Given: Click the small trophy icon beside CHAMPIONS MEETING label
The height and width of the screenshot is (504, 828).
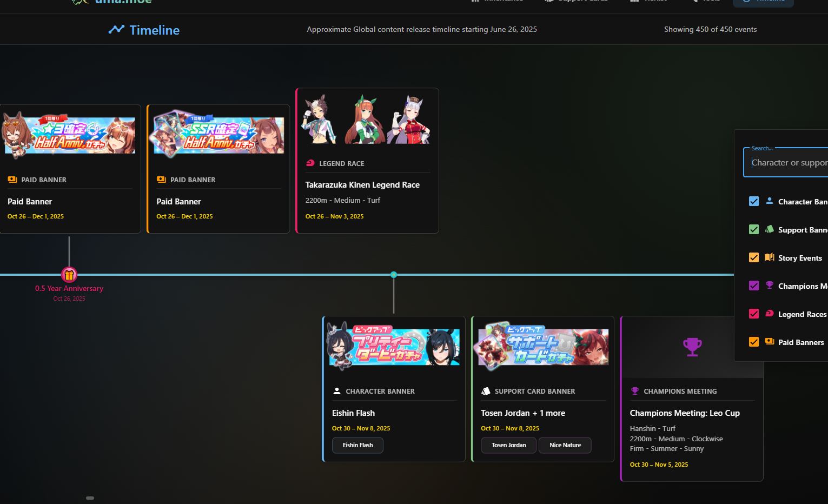Looking at the screenshot, I should (x=635, y=391).
